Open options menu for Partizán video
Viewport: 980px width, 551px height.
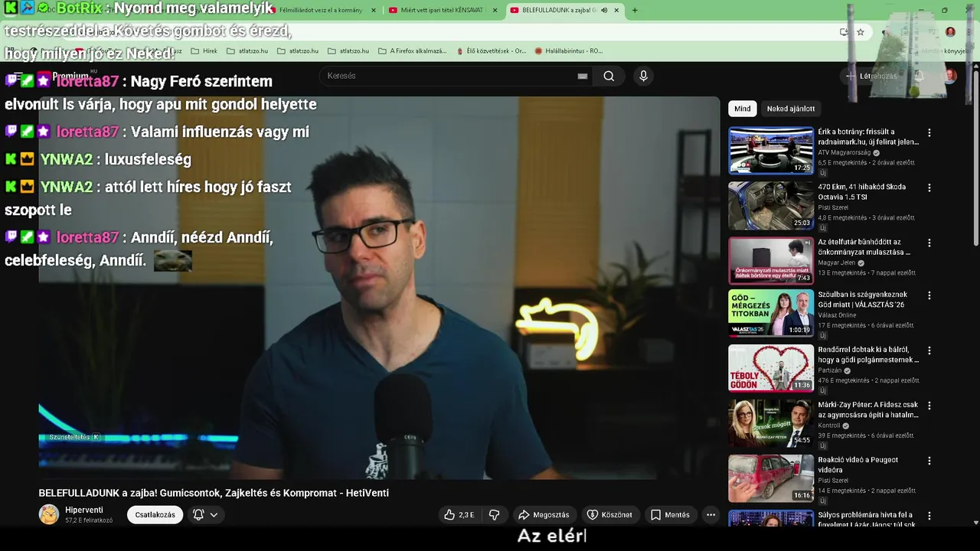pyautogui.click(x=929, y=350)
